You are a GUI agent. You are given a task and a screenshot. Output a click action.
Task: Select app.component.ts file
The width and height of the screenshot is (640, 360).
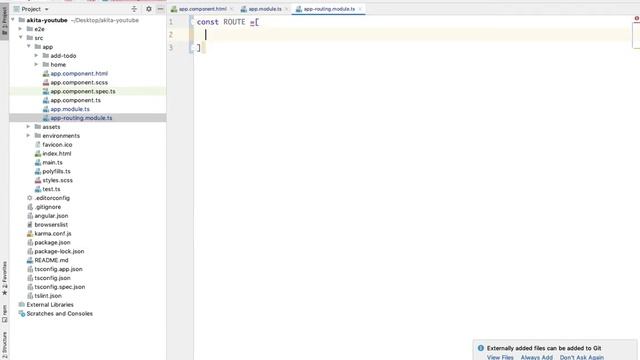[x=76, y=100]
